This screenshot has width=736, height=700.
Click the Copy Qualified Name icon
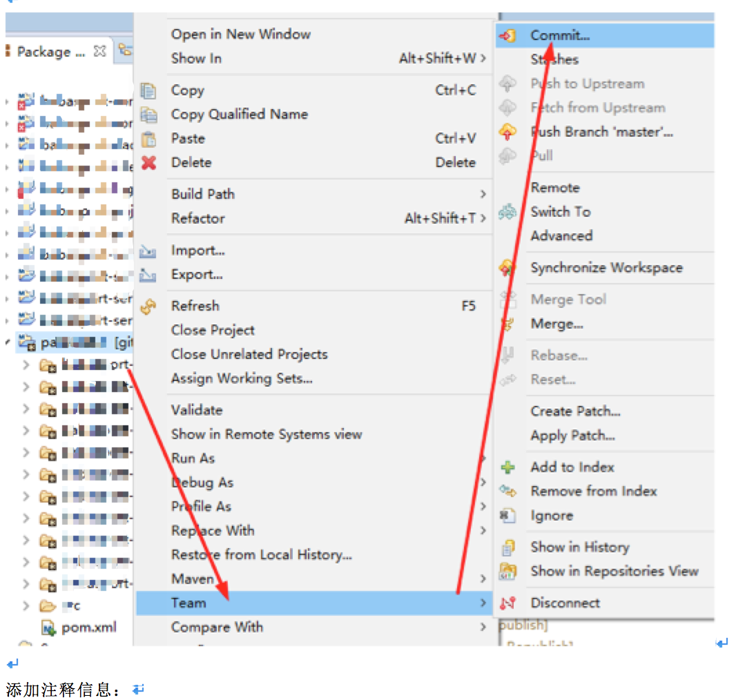(x=148, y=115)
